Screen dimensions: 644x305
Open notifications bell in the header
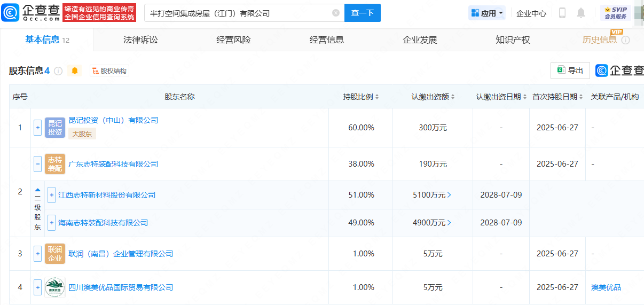click(x=581, y=13)
